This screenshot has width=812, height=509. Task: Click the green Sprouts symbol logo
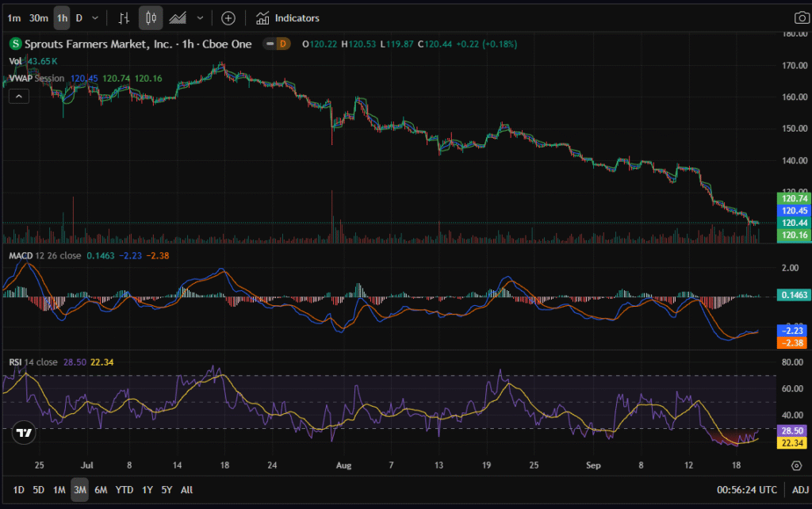[14, 44]
